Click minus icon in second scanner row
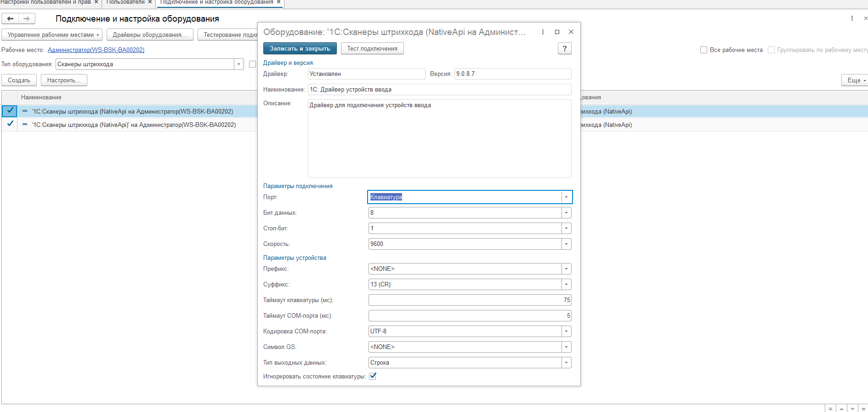868x412 pixels. tap(25, 125)
